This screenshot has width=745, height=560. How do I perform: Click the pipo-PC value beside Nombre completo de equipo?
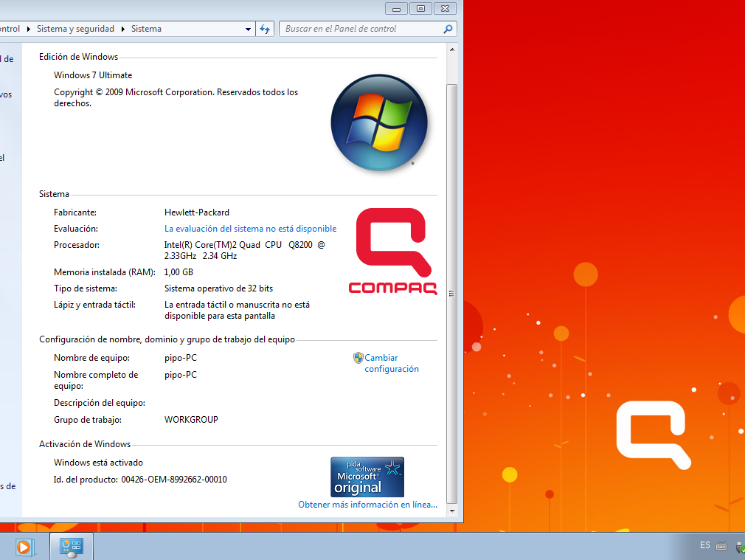coord(181,375)
